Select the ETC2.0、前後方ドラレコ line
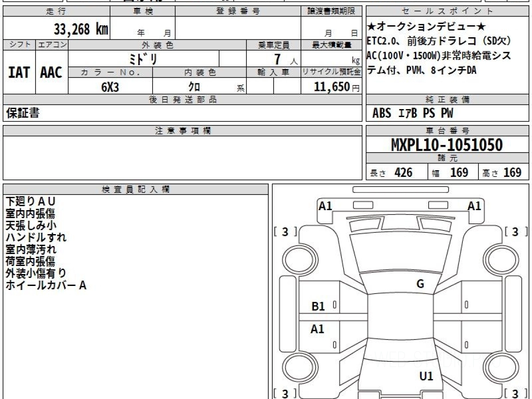Image resolution: width=532 pixels, height=399 pixels. tap(439, 41)
